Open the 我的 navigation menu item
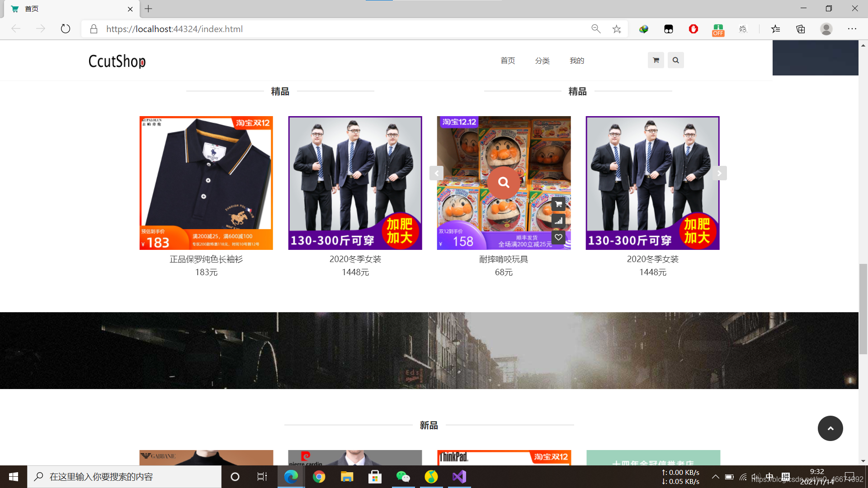This screenshot has height=488, width=868. tap(577, 61)
